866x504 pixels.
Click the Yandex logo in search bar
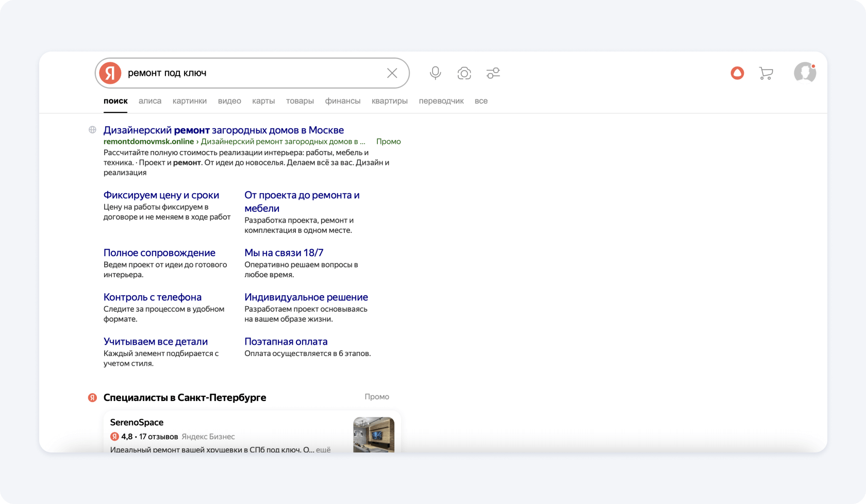point(110,73)
